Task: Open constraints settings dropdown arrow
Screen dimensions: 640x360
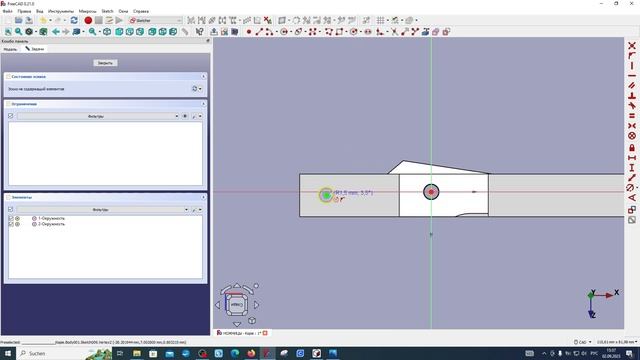Action: pyautogui.click(x=200, y=116)
